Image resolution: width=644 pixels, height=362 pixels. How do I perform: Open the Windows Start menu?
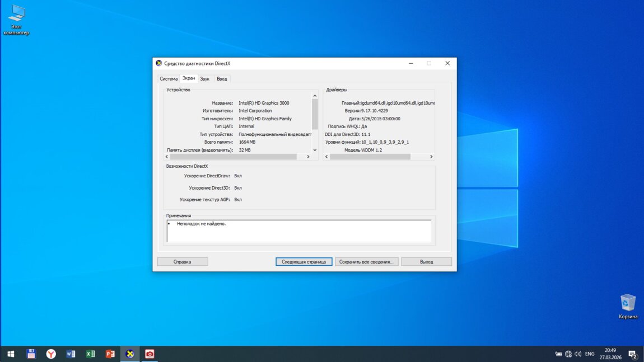(x=11, y=354)
